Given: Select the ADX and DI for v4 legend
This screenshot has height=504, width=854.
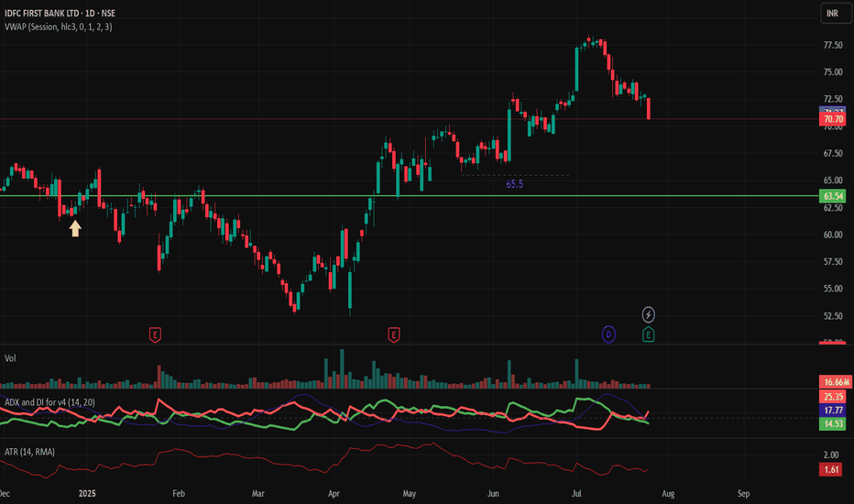Looking at the screenshot, I should click(49, 402).
